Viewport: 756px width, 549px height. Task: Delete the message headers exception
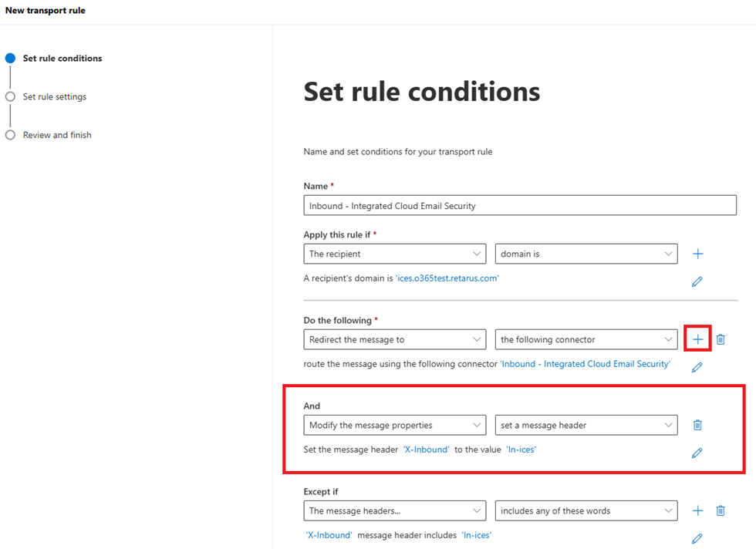[721, 510]
